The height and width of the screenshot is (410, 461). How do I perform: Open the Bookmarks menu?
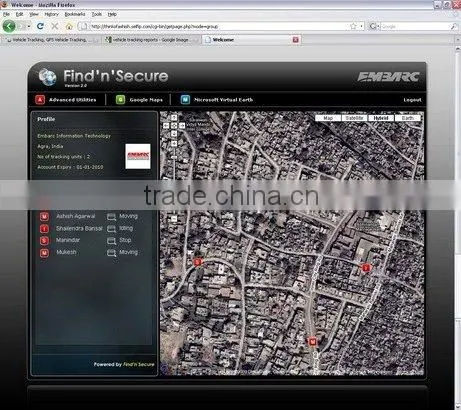75,14
